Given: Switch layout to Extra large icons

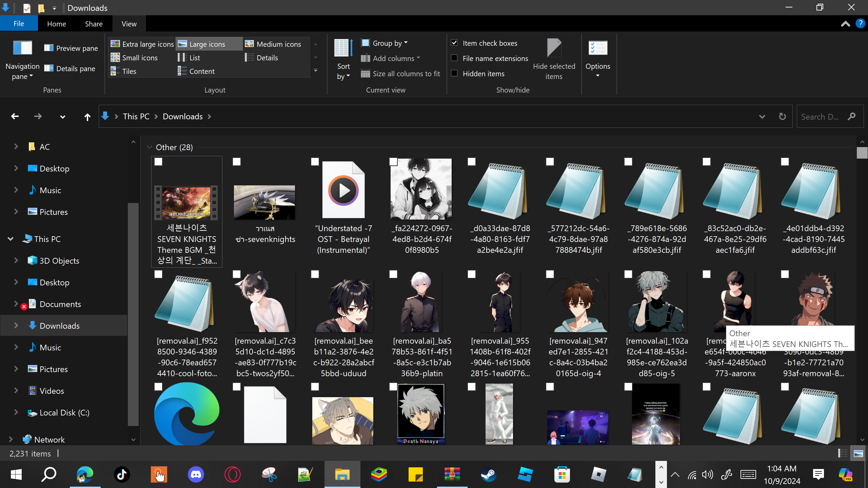Looking at the screenshot, I should (142, 44).
